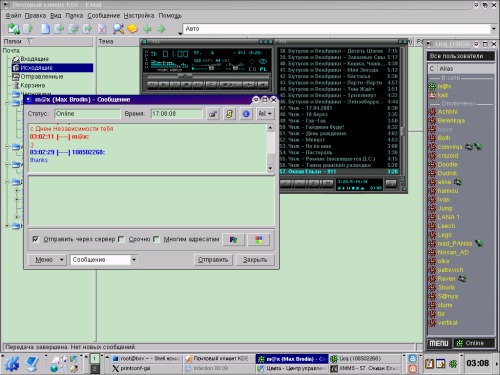Open the history scroll icon in message window

(x=229, y=114)
